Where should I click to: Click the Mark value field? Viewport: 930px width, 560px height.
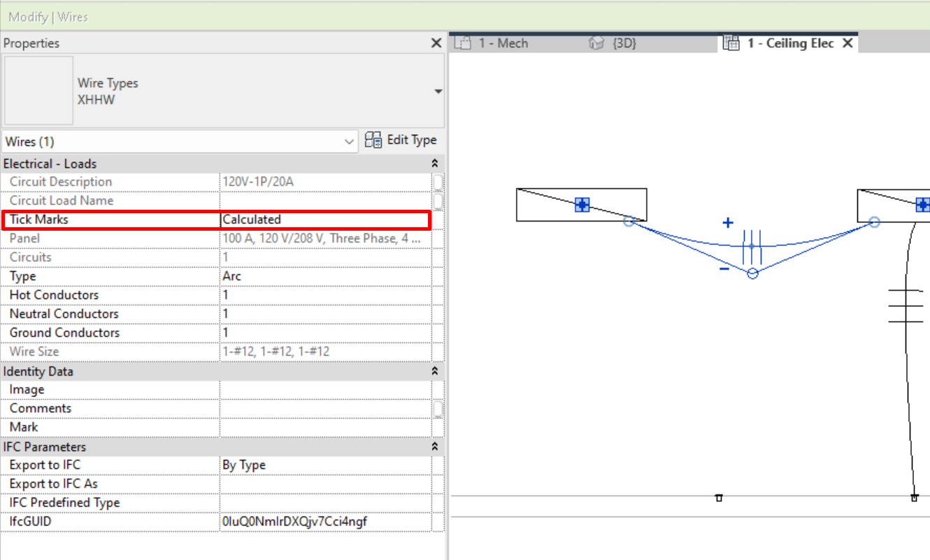tap(325, 427)
